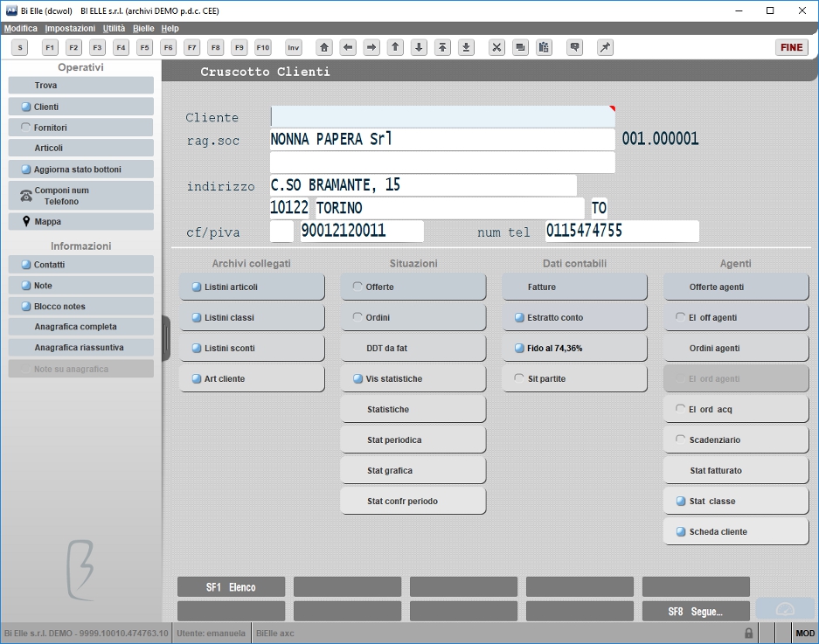Open Scheda cliente

click(736, 531)
